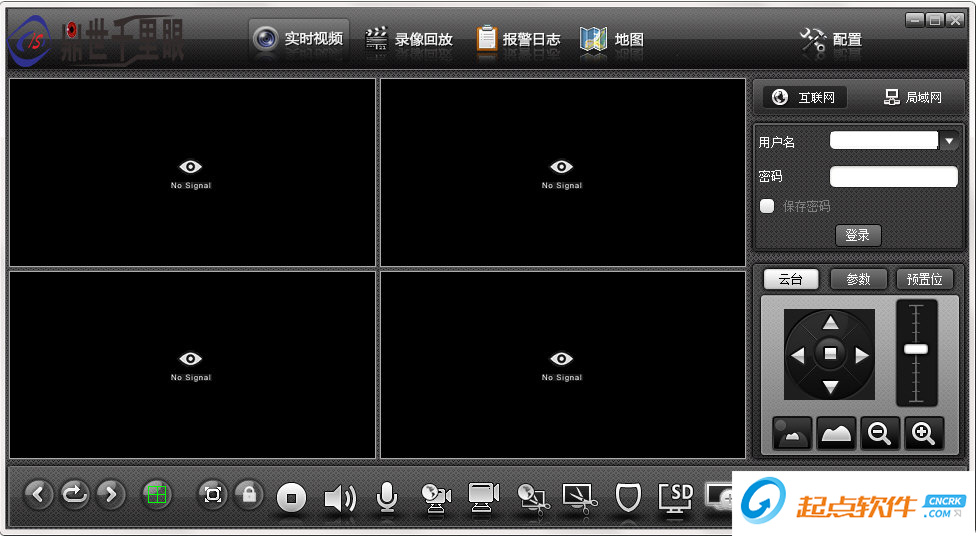Screen dimensions: 976x536
Task: Open the 报警日志 alarm log tab
Action: click(x=518, y=39)
